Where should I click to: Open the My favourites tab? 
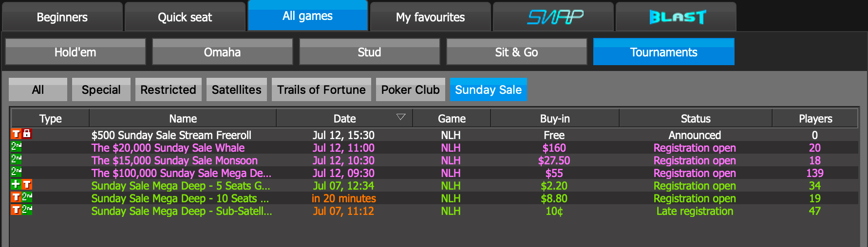pyautogui.click(x=431, y=17)
